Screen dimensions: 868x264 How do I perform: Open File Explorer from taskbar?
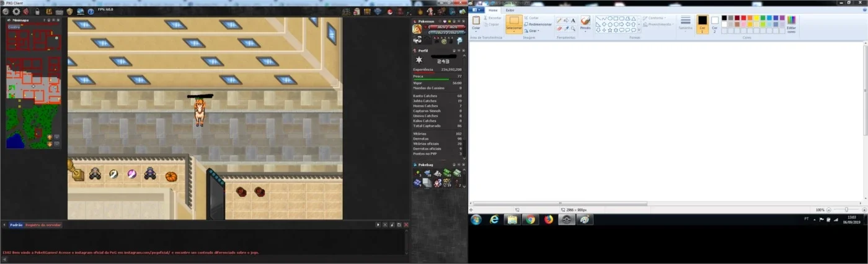click(x=512, y=220)
